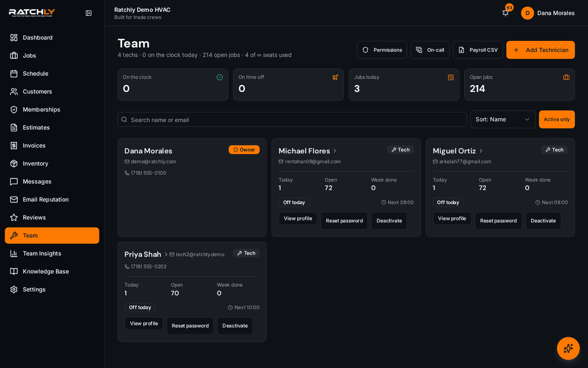588x368 pixels.
Task: Click email rentahan09@gmail.com
Action: [313, 162]
